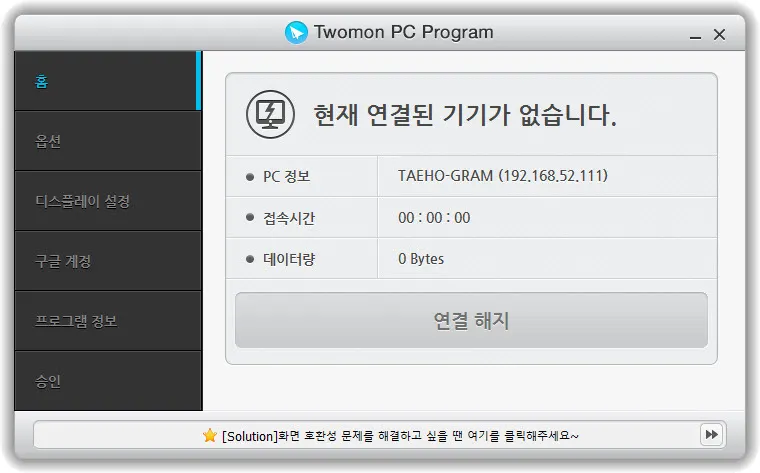This screenshot has width=760, height=473.
Task: Click the 00 : 00 : 00 connection time
Action: pyautogui.click(x=434, y=218)
